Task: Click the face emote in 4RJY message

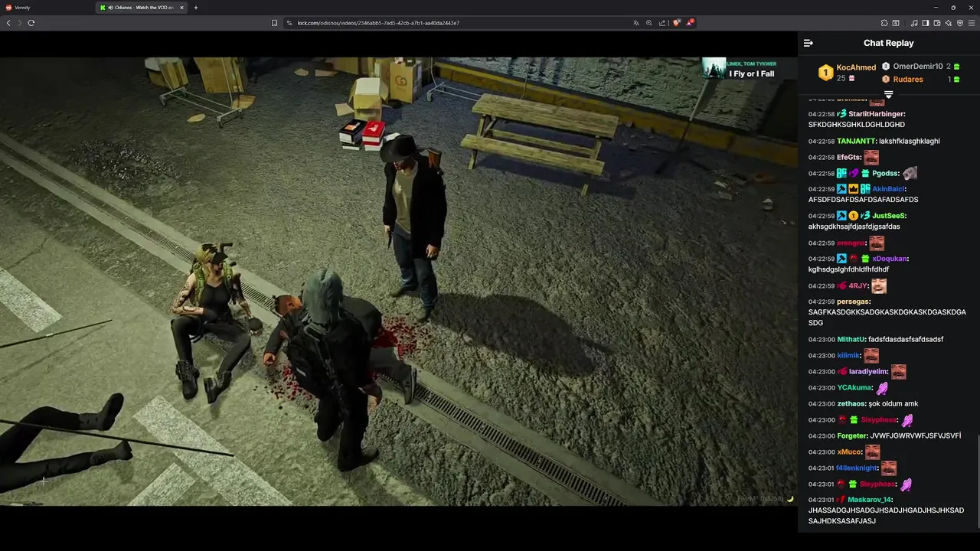Action: [879, 286]
